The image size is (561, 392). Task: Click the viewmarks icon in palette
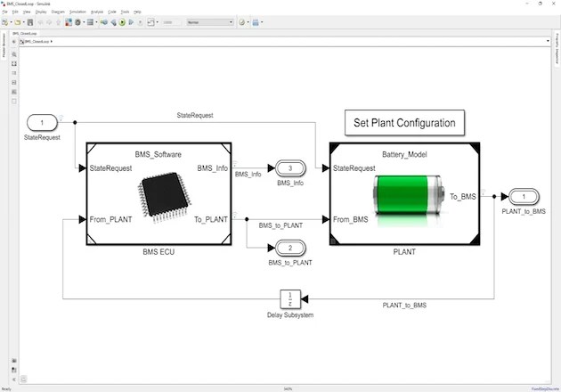coord(14,370)
